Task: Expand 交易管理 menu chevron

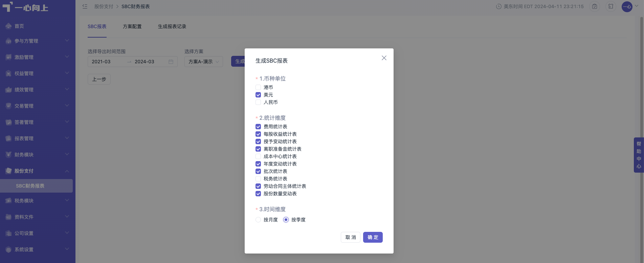Action: pyautogui.click(x=67, y=106)
